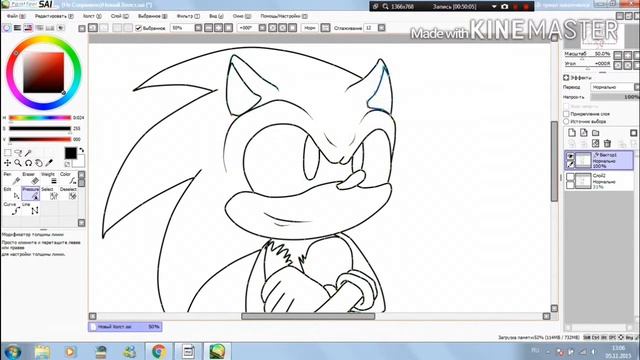Screen dimensions: 640x360
Task: Pick the magic wand tool
Action: [x=28, y=153]
